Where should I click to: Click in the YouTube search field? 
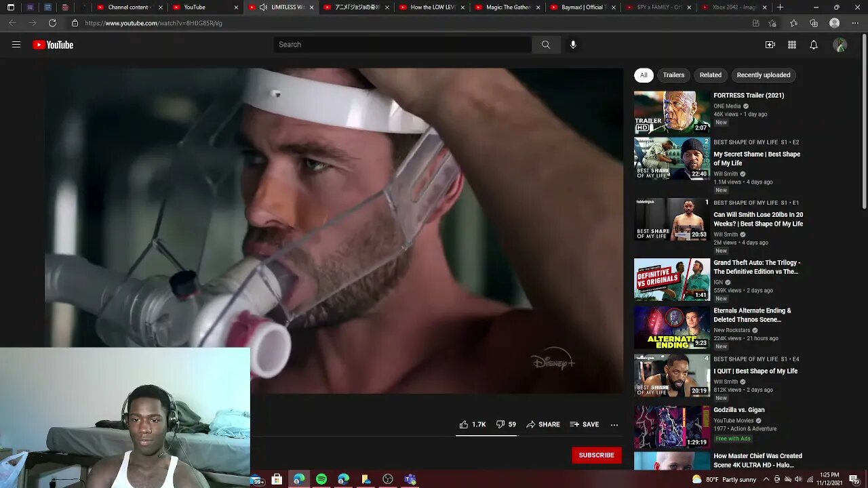pyautogui.click(x=403, y=45)
